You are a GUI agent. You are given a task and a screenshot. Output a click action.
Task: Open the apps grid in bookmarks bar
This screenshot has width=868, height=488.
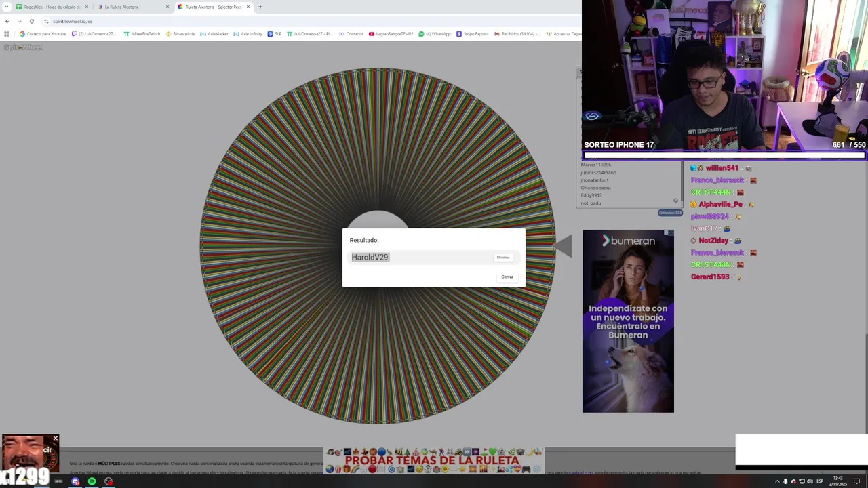pyautogui.click(x=7, y=34)
